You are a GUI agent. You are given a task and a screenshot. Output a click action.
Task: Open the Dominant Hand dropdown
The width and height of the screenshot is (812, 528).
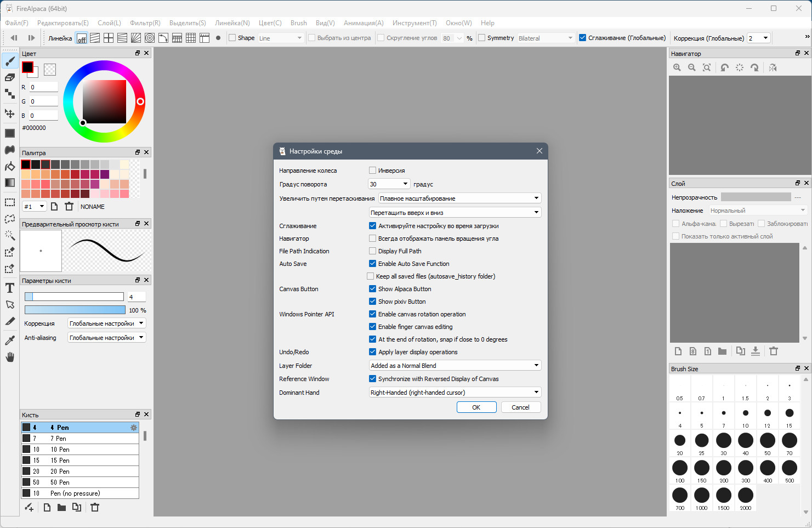[x=455, y=393]
